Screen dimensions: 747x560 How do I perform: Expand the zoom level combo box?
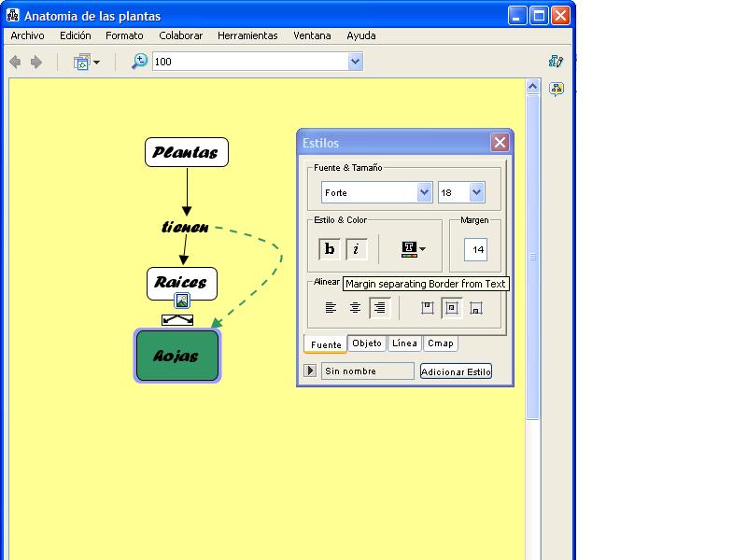355,62
